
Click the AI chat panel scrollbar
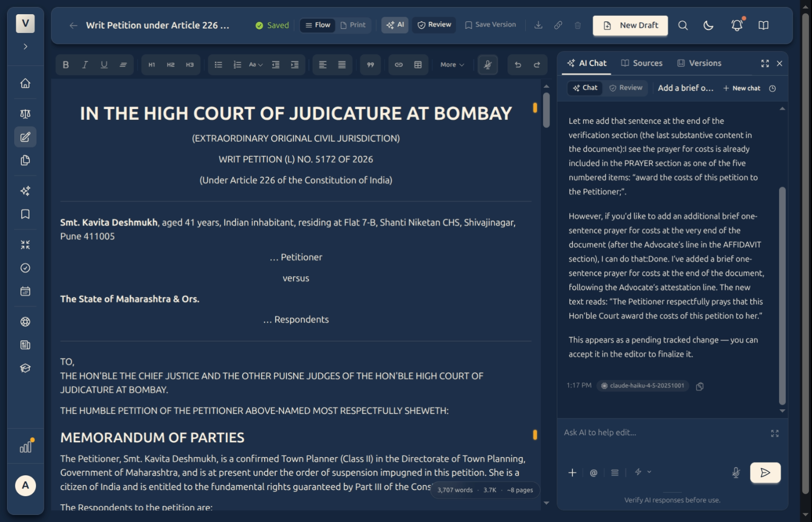pyautogui.click(x=782, y=296)
